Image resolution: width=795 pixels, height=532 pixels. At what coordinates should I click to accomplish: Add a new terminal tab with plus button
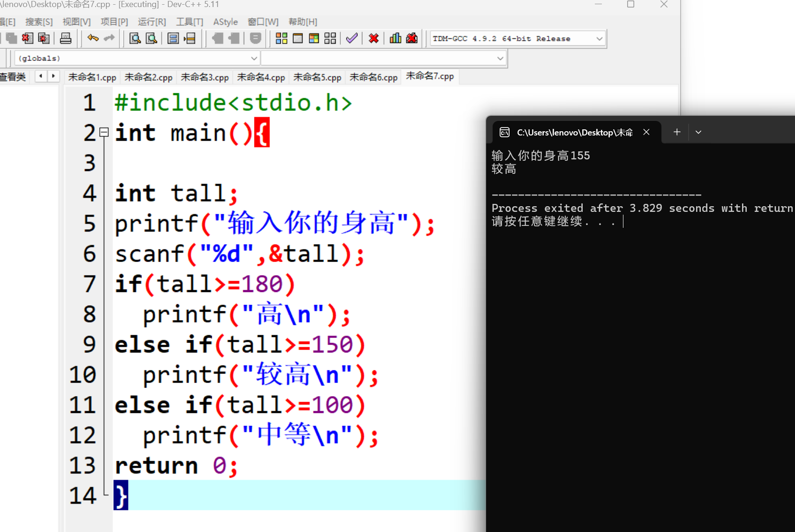click(677, 132)
